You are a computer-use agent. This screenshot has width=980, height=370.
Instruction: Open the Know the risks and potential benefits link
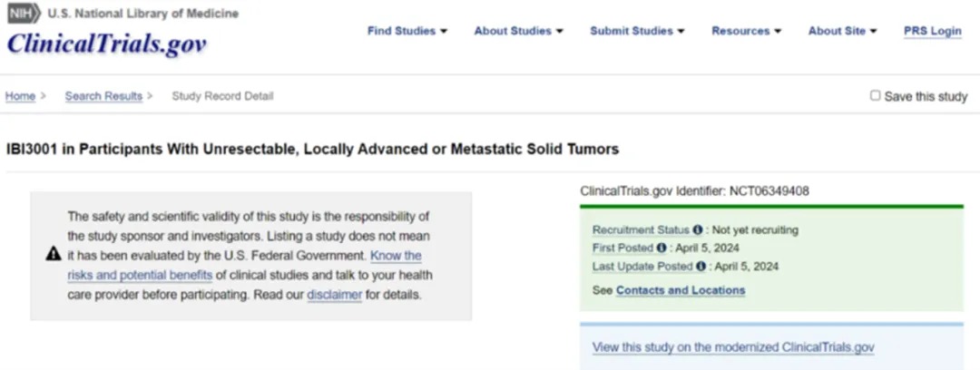244,265
